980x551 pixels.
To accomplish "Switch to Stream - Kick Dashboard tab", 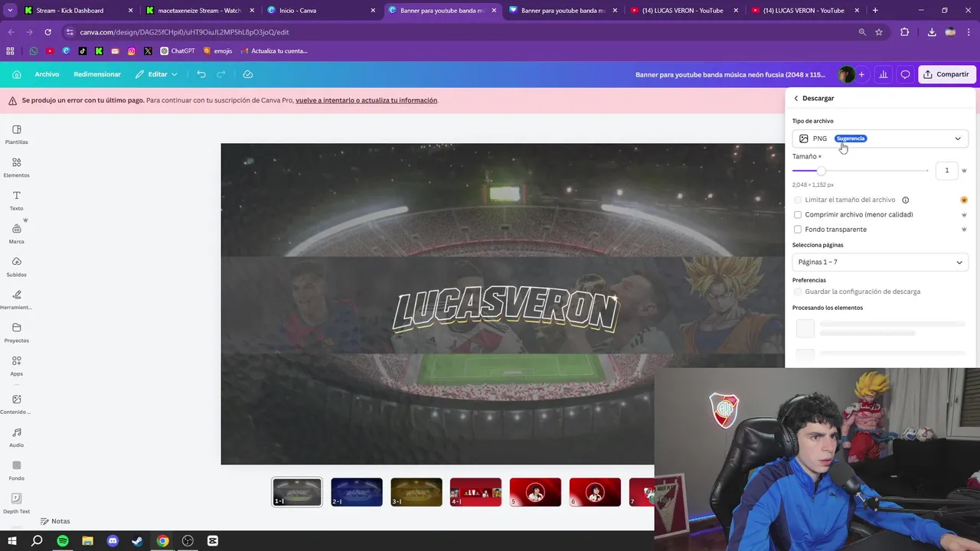I will (77, 11).
